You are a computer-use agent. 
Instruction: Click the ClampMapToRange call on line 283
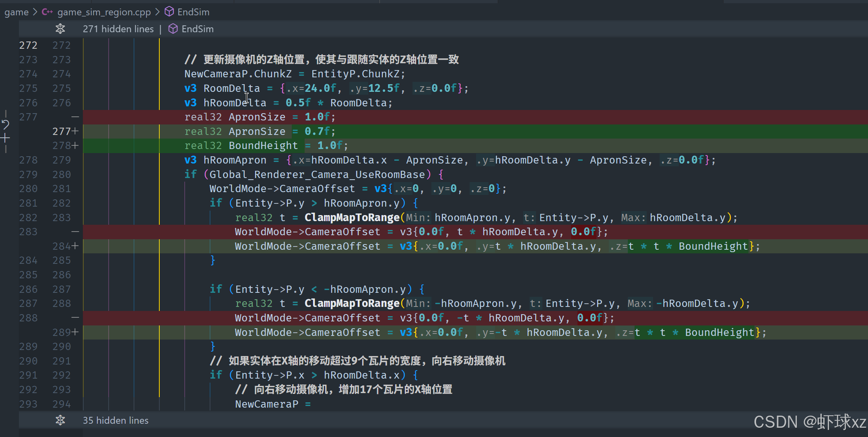click(352, 217)
